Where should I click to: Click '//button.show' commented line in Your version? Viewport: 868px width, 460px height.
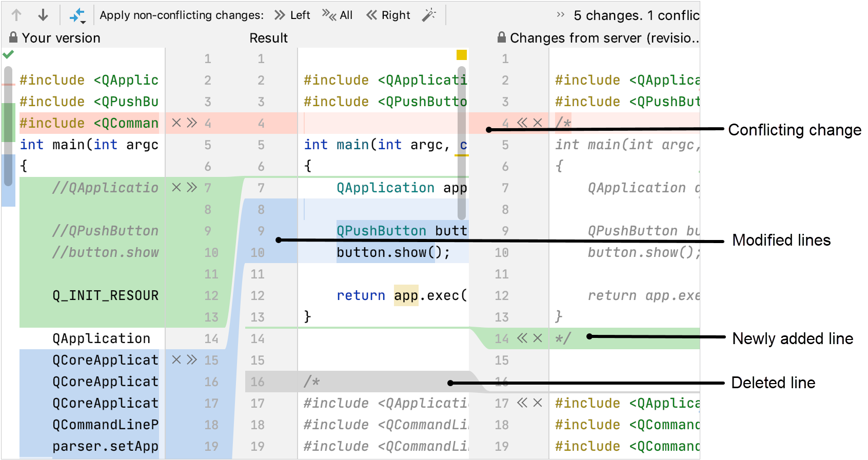pos(106,252)
